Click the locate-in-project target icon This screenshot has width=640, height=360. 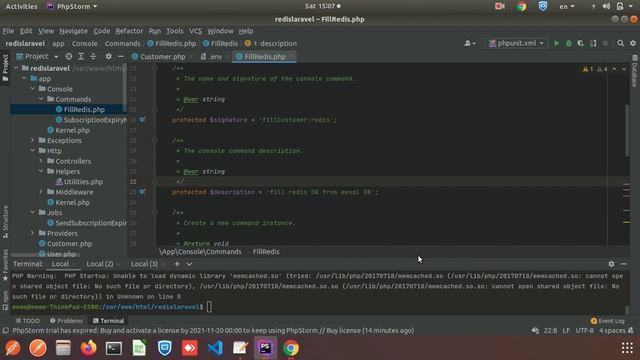[x=69, y=56]
